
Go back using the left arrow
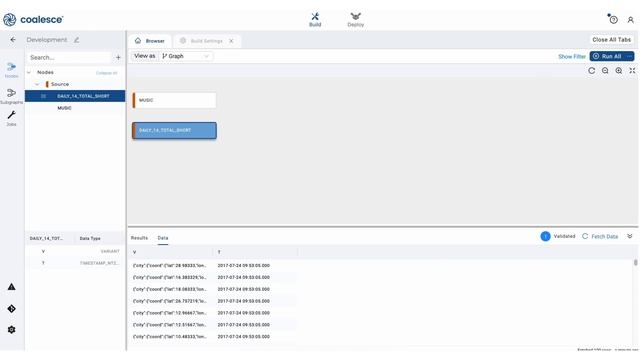point(13,40)
